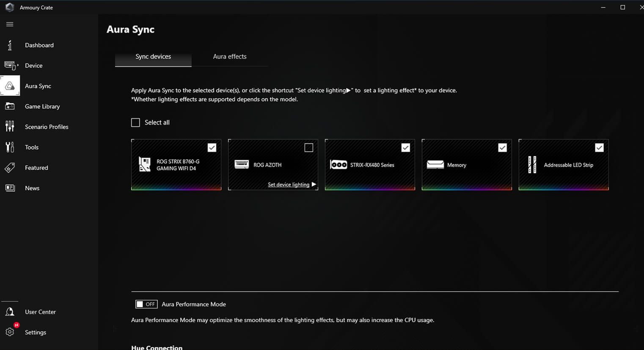Open the Tools wrench icon
This screenshot has width=644, height=350.
pos(10,147)
